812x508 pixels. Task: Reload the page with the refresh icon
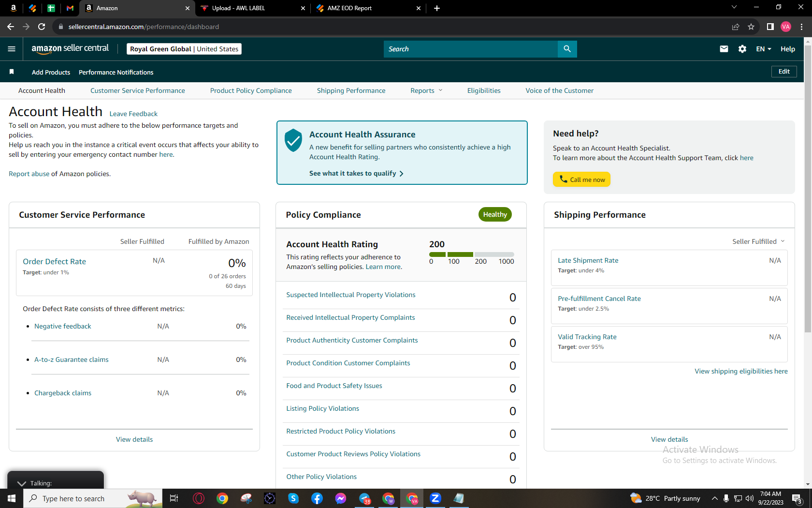click(x=42, y=27)
